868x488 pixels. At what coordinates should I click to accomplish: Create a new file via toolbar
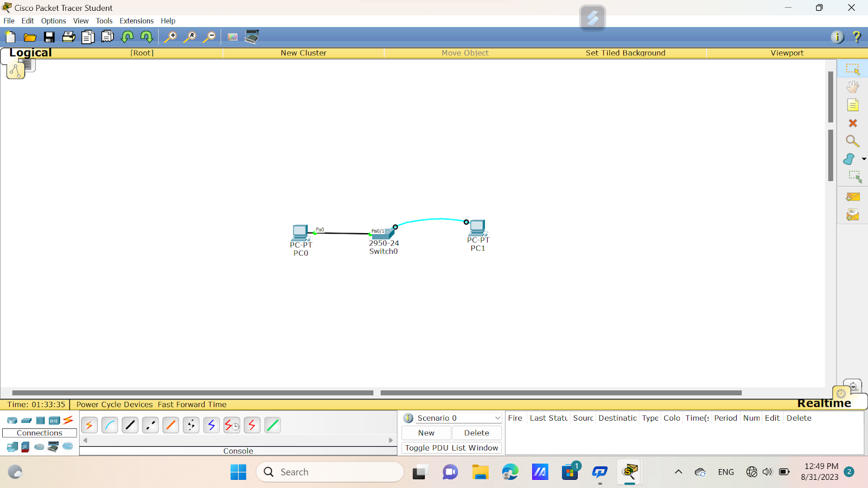click(10, 37)
